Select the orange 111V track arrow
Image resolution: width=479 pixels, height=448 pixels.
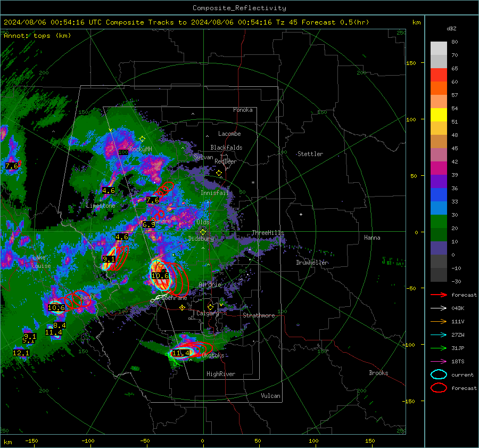click(439, 321)
